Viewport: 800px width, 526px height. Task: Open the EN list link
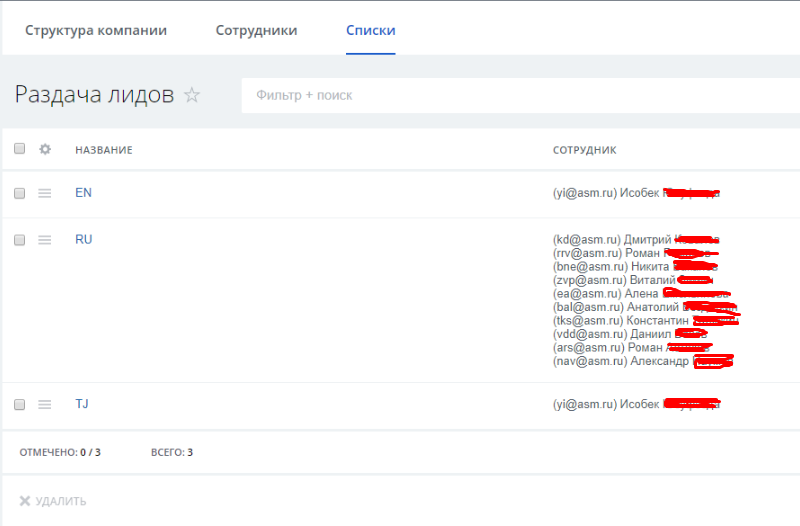click(x=83, y=193)
